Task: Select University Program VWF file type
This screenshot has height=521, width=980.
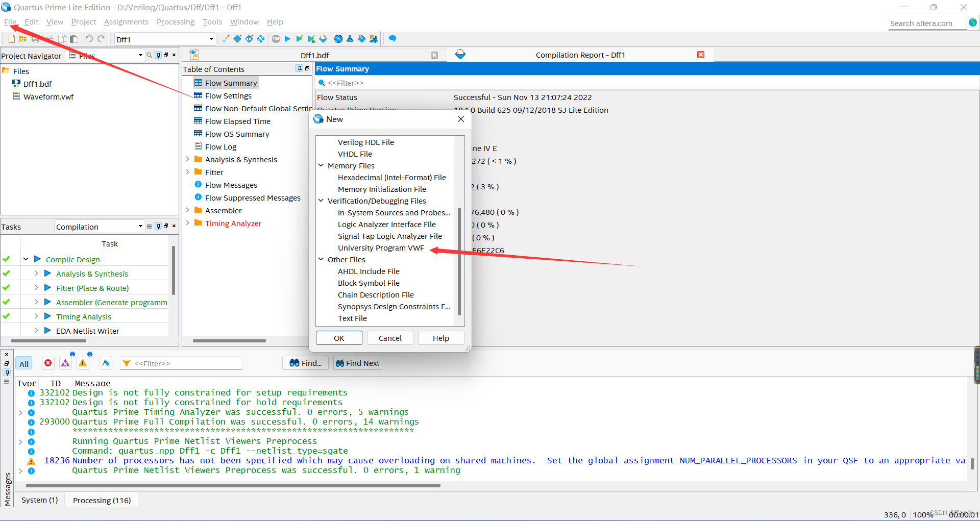Action: (x=381, y=248)
